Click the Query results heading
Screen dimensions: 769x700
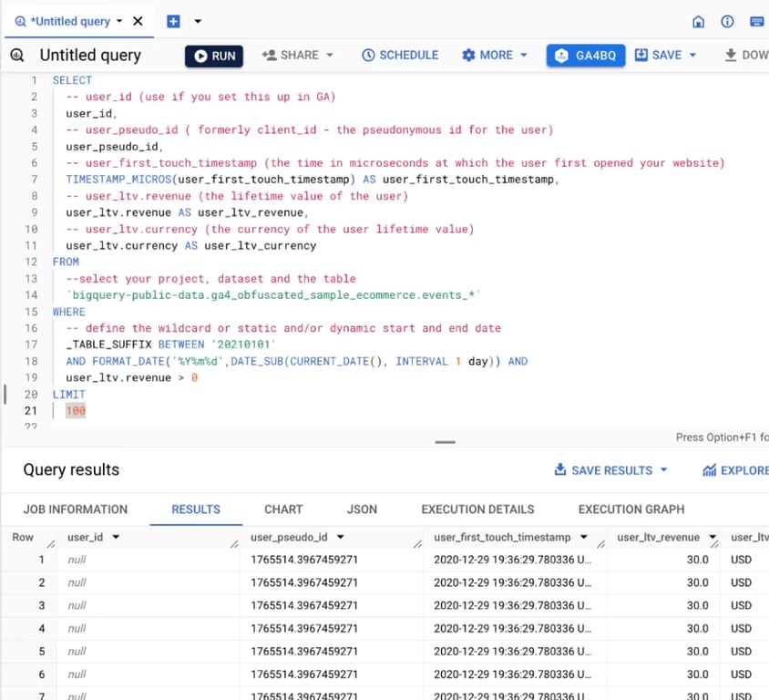click(71, 469)
